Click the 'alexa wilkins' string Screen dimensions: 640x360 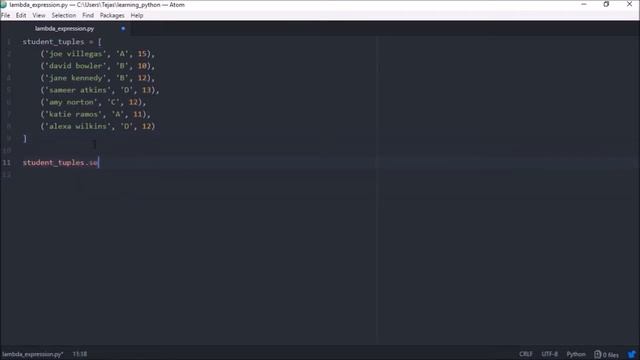pyautogui.click(x=79, y=126)
